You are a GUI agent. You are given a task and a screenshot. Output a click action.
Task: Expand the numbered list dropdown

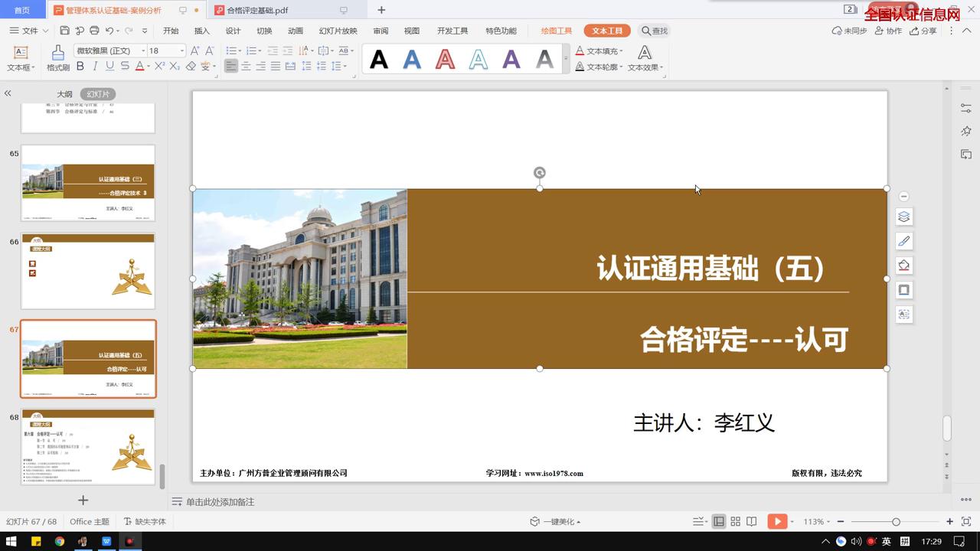point(260,51)
